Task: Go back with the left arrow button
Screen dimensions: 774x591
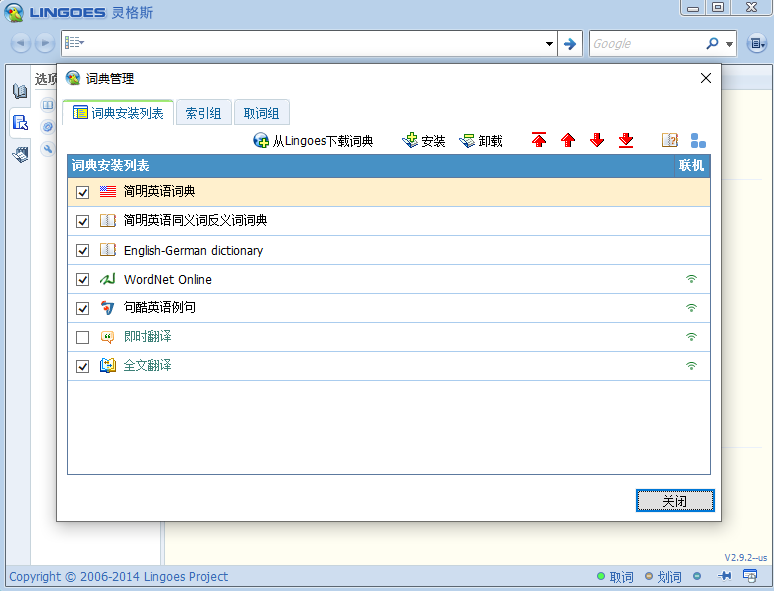Action: [x=20, y=43]
